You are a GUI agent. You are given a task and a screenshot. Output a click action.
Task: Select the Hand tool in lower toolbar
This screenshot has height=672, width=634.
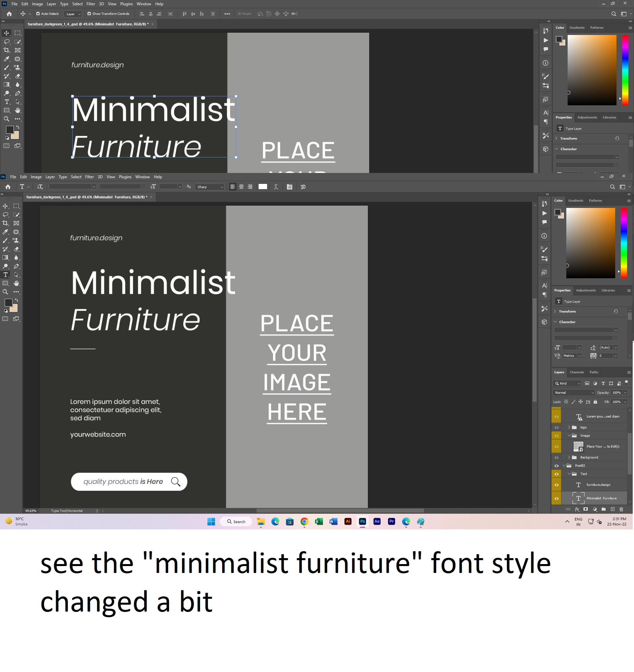coord(16,283)
